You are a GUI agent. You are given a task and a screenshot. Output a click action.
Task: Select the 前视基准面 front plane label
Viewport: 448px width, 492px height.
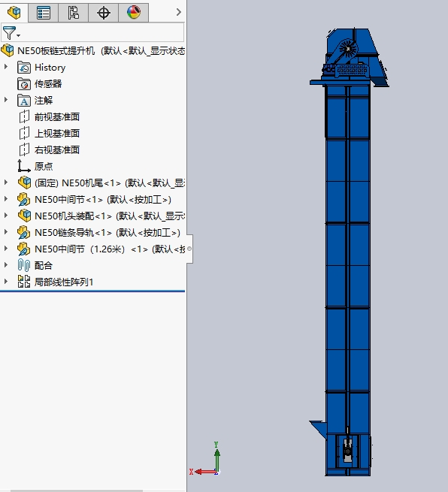coord(57,117)
